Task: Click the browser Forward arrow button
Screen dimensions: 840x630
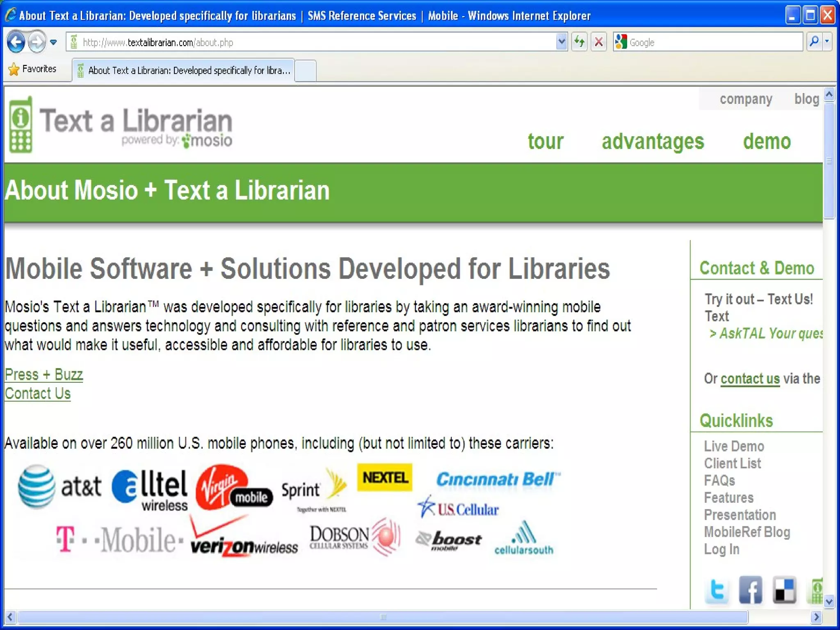Action: pos(37,42)
